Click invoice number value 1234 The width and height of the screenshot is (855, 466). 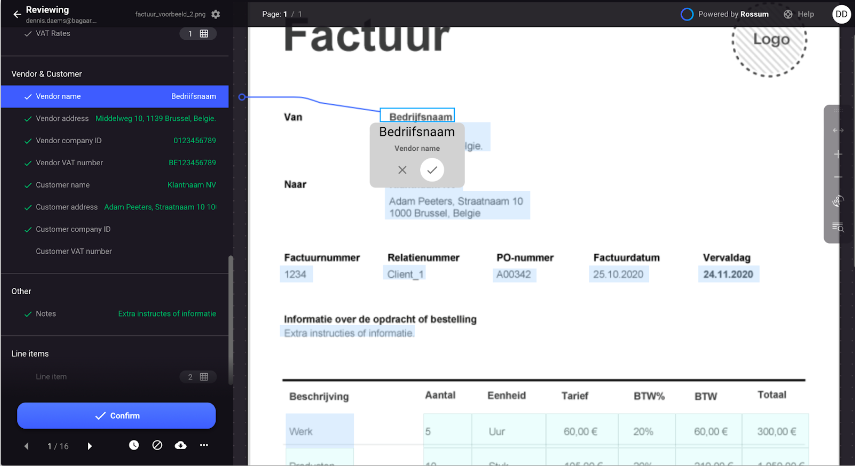296,274
